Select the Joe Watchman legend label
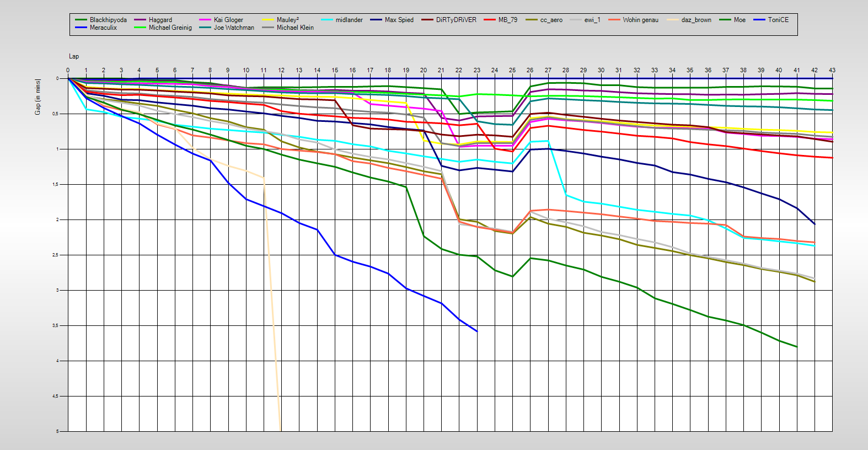This screenshot has width=868, height=450. click(x=234, y=28)
